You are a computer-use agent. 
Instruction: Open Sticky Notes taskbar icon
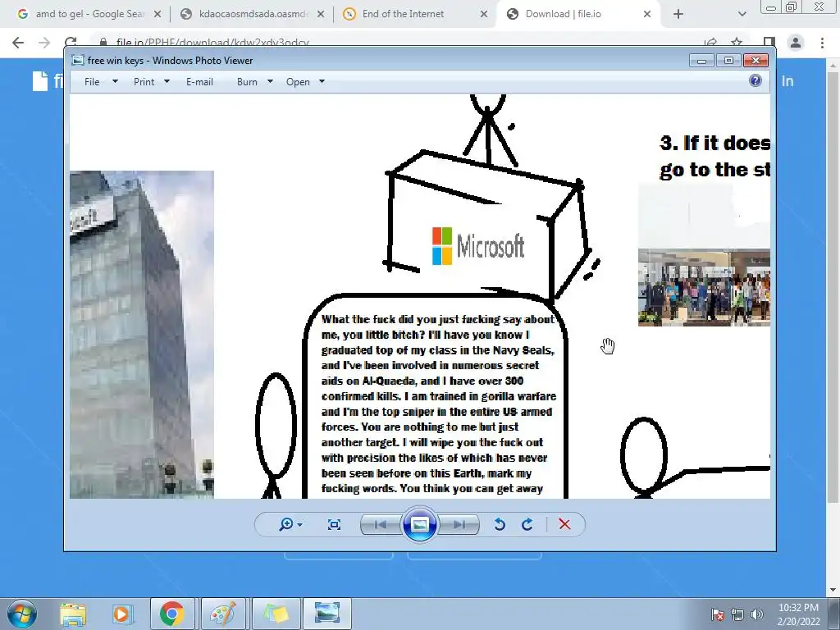[x=275, y=614]
